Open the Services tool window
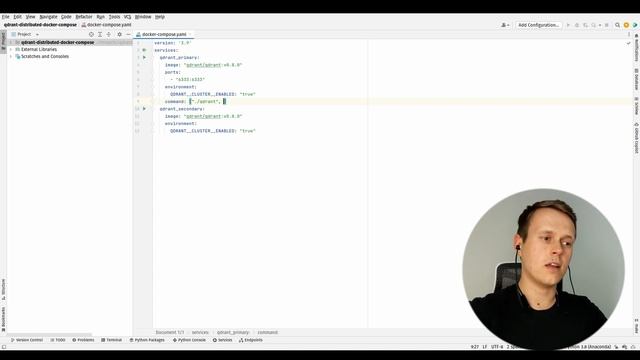Image resolution: width=640 pixels, height=360 pixels. [222, 340]
